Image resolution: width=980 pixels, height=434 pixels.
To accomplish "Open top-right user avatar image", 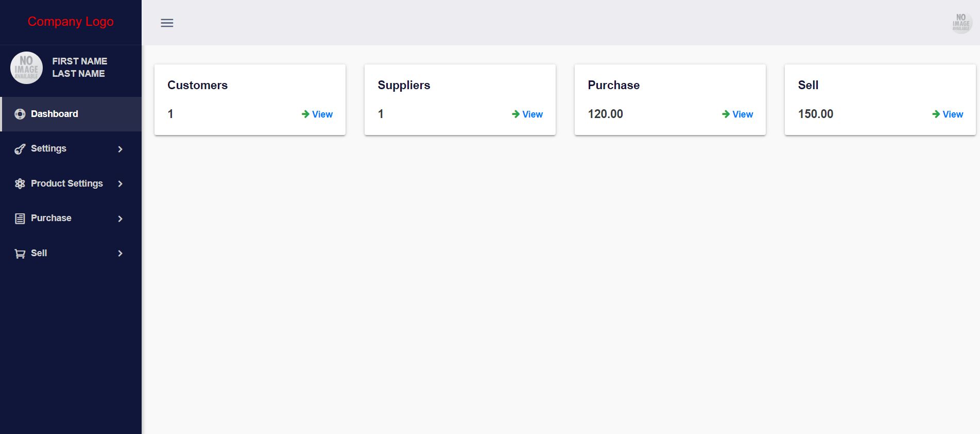I will 961,23.
